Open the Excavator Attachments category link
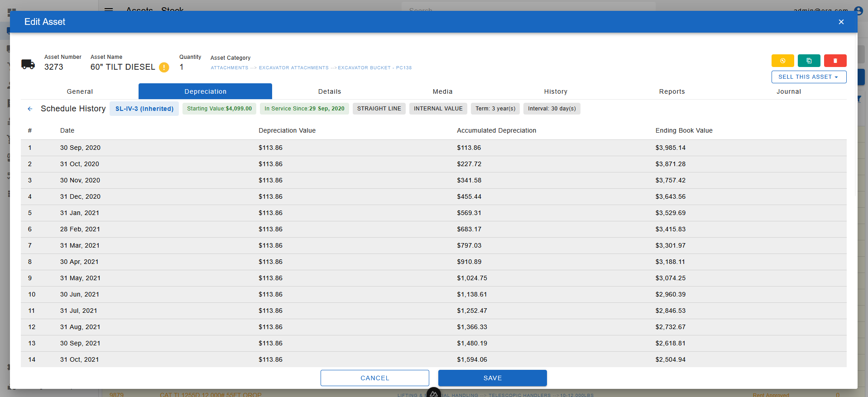This screenshot has height=397, width=868. (293, 68)
